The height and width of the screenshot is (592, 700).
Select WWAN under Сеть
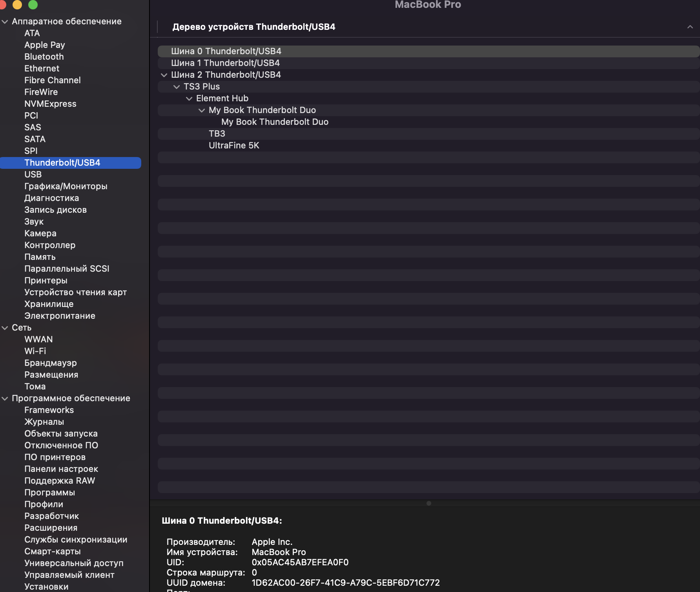[38, 340]
